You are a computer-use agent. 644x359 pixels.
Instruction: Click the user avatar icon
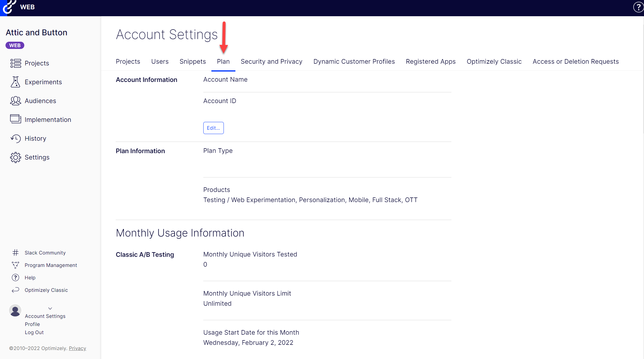(x=15, y=310)
